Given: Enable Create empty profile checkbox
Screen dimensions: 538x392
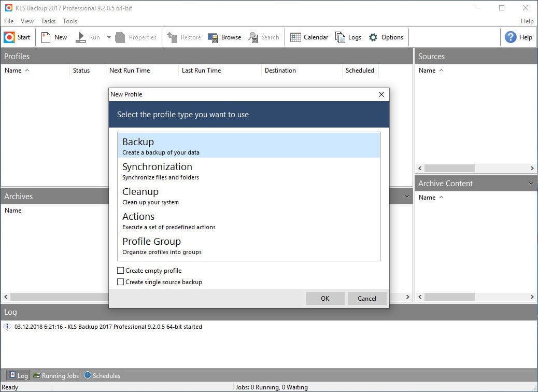Looking at the screenshot, I should [x=121, y=271].
